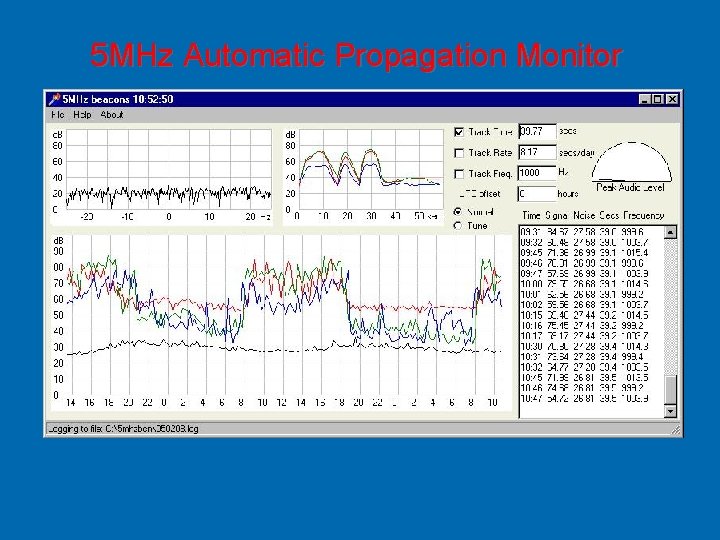The image size is (720, 540).
Task: Maximize the 5MHz beacons window
Action: coord(658,99)
